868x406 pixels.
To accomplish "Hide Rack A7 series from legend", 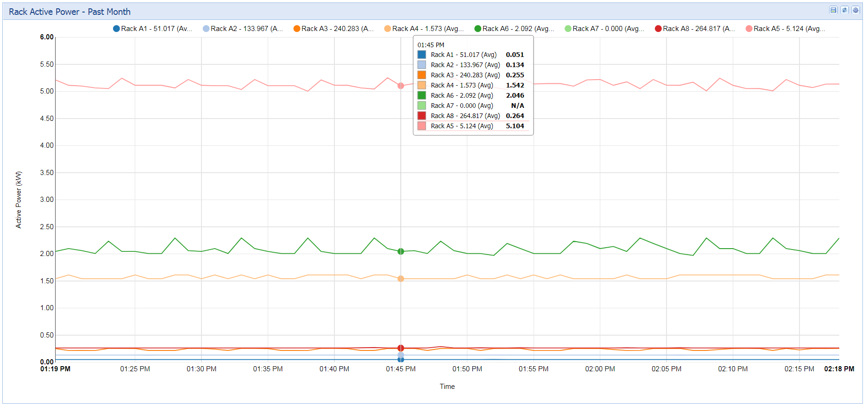I will tap(604, 29).
